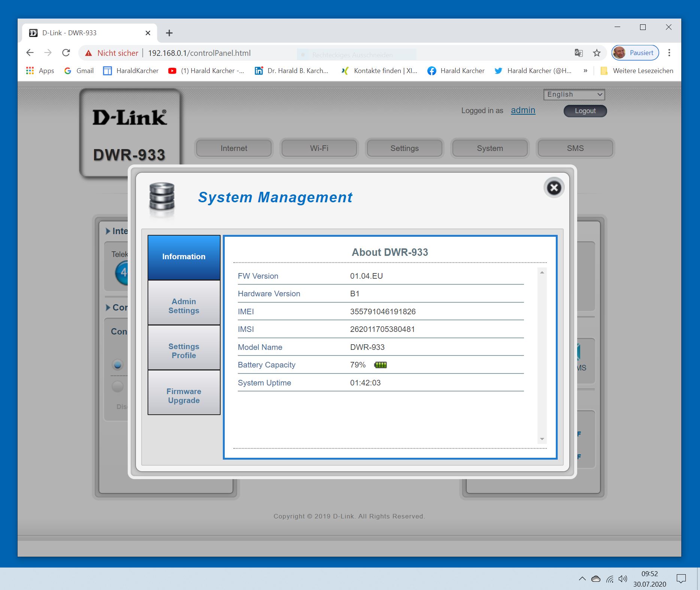
Task: Open Windows notification center icon
Action: click(x=681, y=579)
